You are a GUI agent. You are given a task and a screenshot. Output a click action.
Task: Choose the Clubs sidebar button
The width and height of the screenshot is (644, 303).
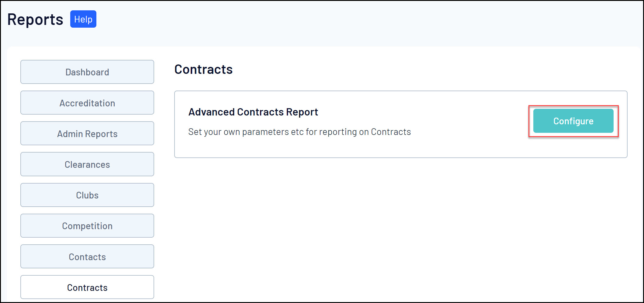coord(87,195)
